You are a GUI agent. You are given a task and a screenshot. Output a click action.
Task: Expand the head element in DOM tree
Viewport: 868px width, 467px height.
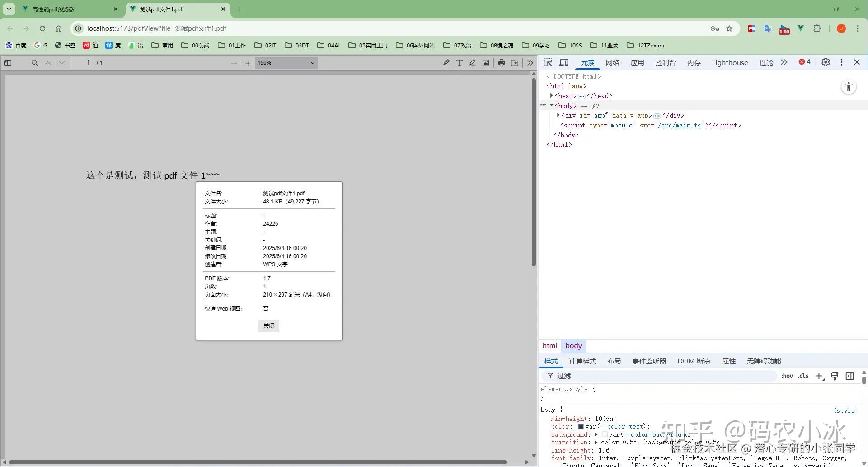pyautogui.click(x=552, y=95)
